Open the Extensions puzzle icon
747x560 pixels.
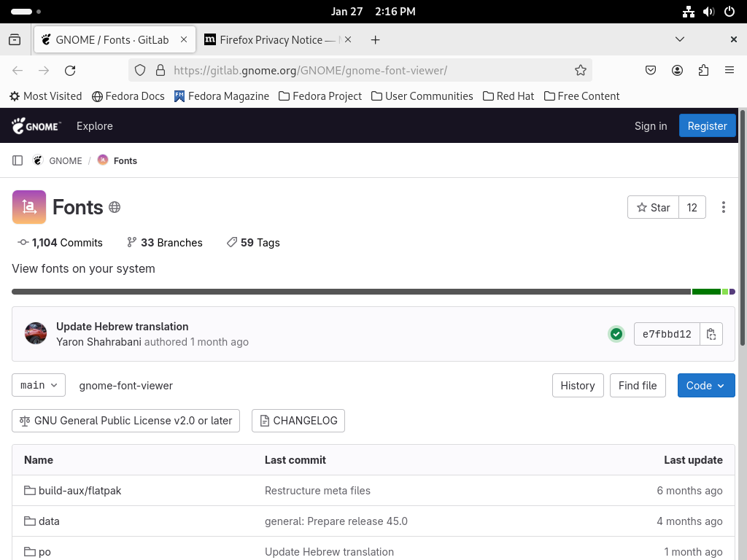click(x=703, y=71)
